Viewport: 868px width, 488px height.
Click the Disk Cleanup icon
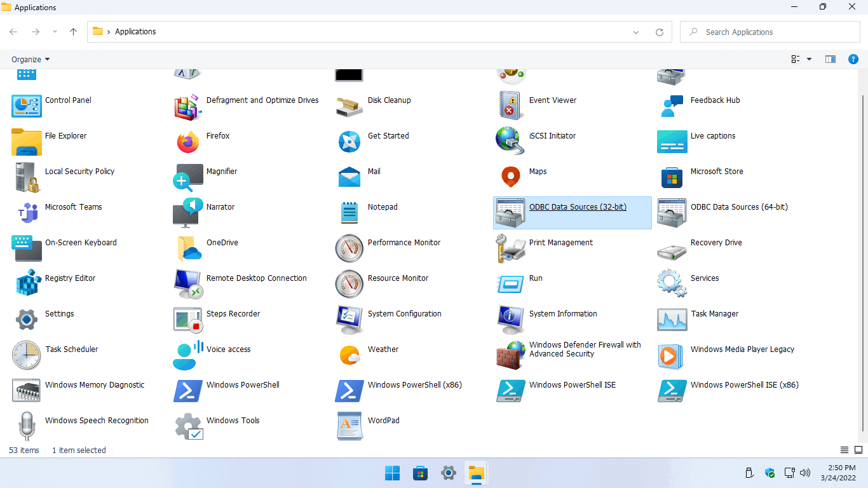click(x=349, y=106)
